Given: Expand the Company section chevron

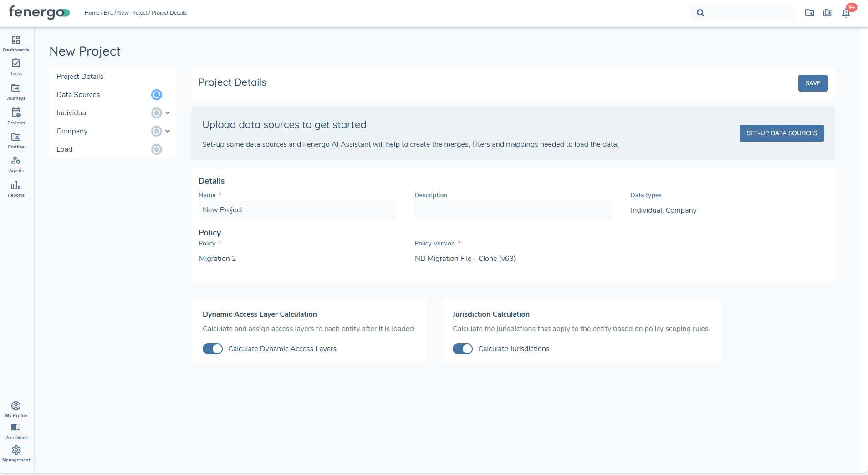Looking at the screenshot, I should (168, 131).
